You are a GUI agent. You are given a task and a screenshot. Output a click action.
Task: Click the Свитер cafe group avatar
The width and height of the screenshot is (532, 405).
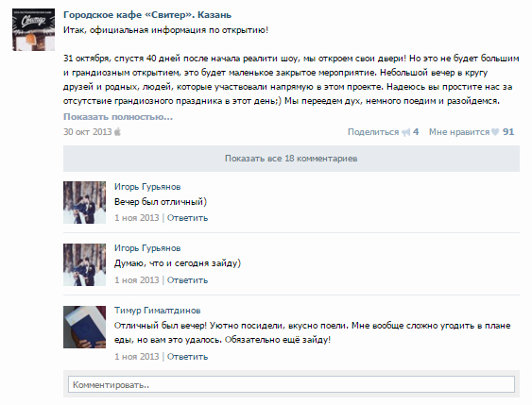34,30
